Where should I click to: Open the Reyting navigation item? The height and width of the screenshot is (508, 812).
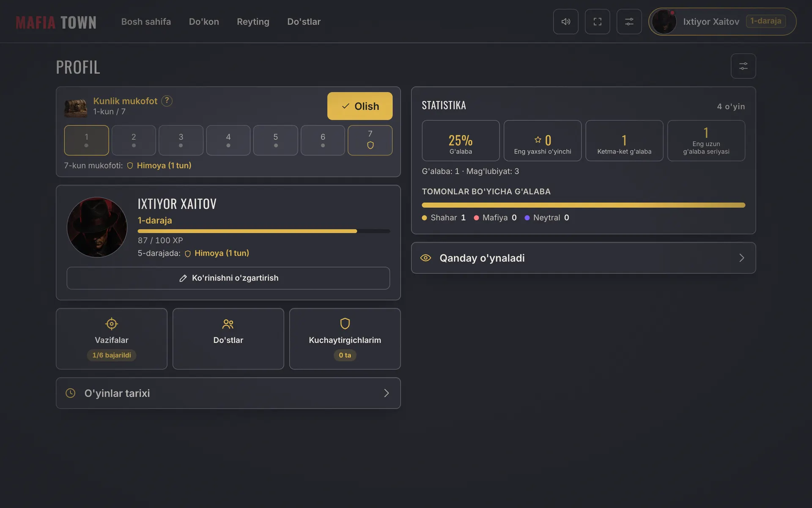coord(253,22)
